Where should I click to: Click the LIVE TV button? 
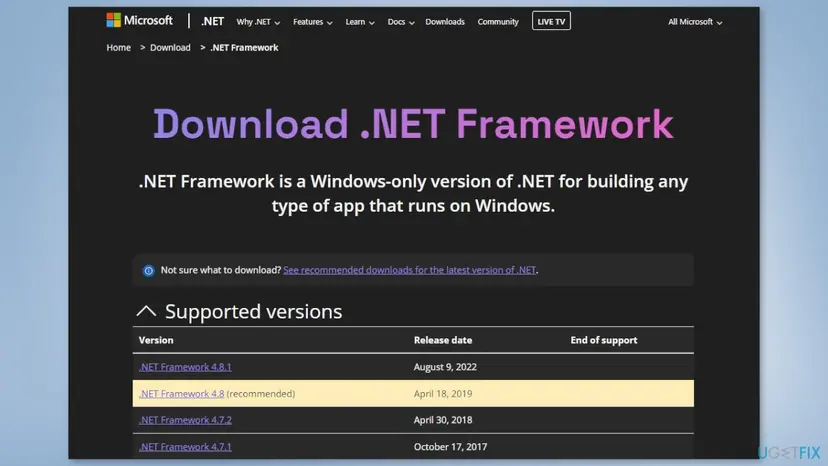point(551,21)
